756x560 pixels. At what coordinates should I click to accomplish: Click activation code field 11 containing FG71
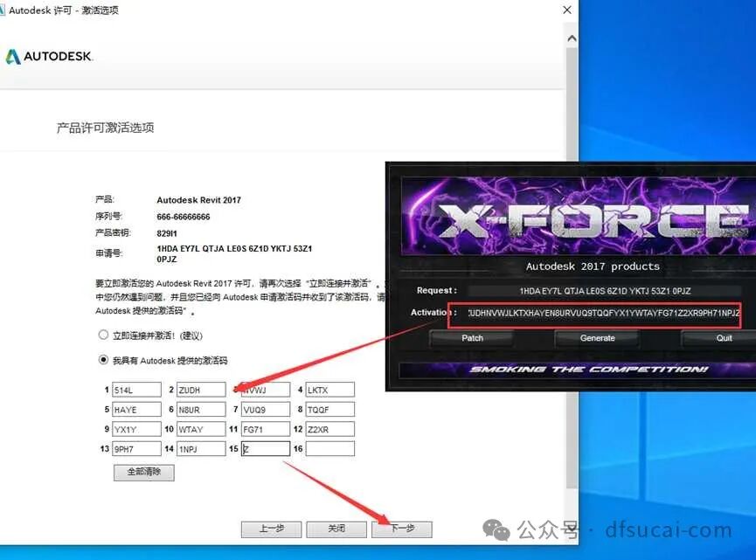(x=266, y=429)
